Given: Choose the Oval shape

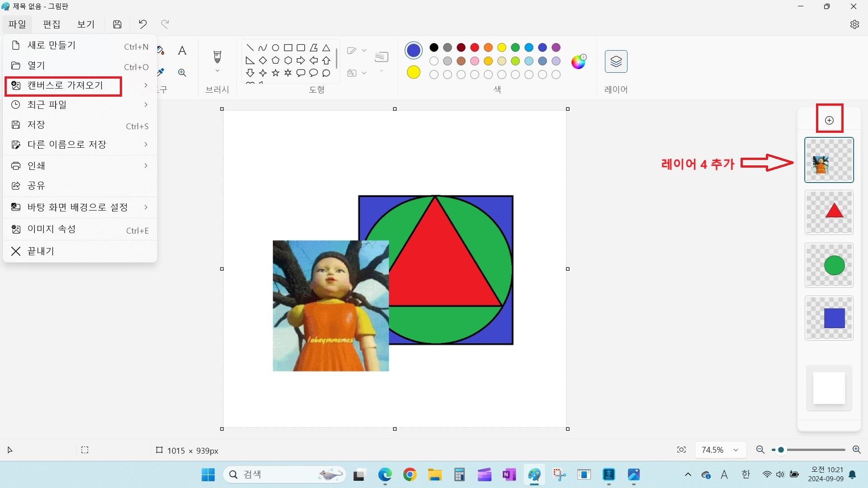Looking at the screenshot, I should tap(275, 47).
